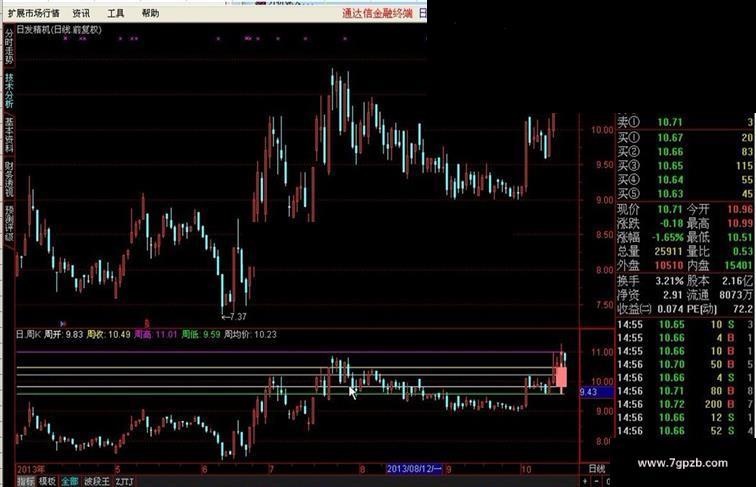756x487 pixels.
Task: Click the 买② 10.66 order row
Action: [685, 152]
